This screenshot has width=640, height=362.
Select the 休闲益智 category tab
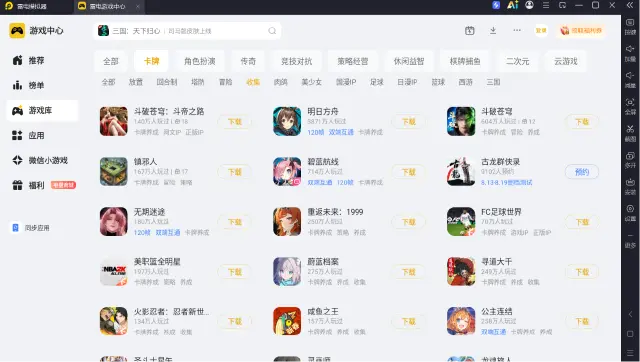[x=409, y=61]
